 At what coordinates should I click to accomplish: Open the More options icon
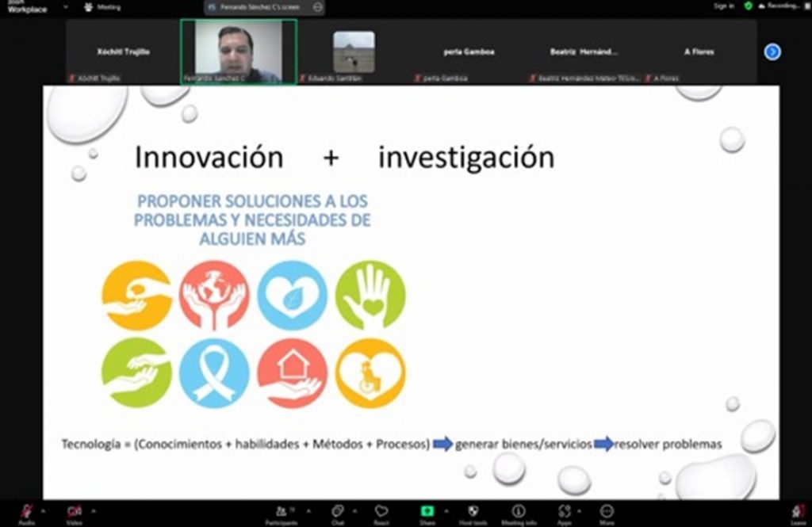coord(607,512)
